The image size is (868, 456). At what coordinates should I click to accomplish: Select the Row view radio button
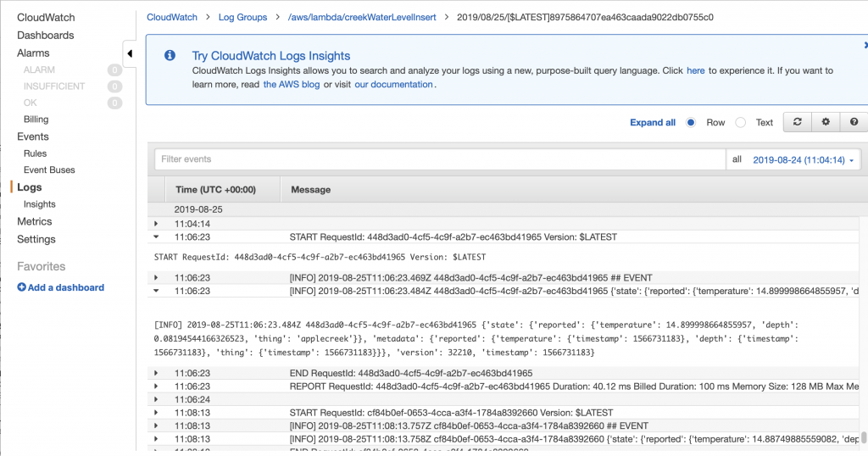(690, 123)
